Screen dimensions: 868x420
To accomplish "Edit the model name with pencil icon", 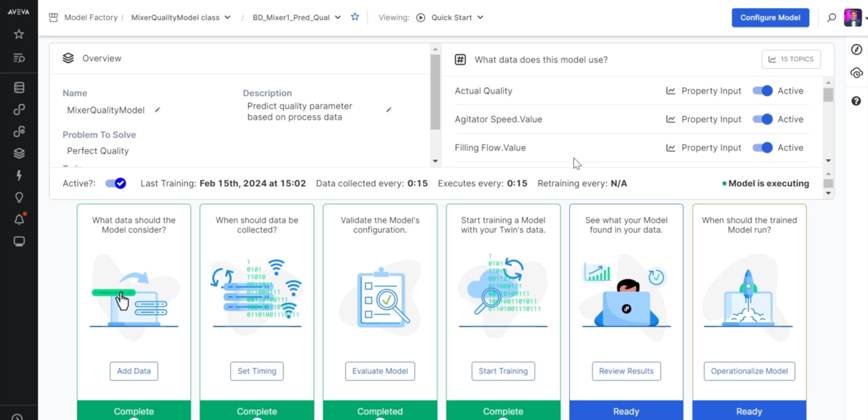I will pyautogui.click(x=158, y=110).
